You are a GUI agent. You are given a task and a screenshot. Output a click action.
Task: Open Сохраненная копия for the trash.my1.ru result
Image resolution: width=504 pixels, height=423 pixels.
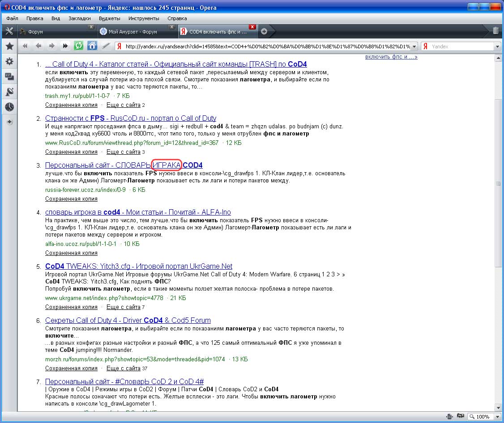[71, 105]
